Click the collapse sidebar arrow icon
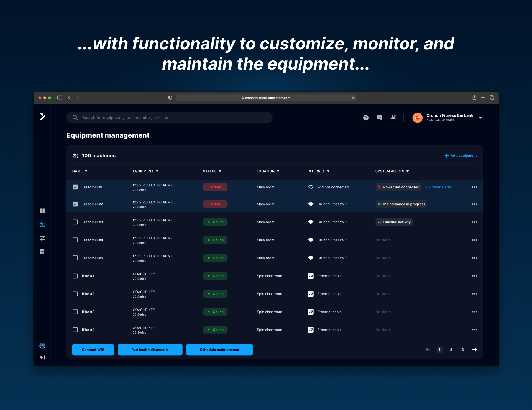This screenshot has height=410, width=532. pos(42,357)
